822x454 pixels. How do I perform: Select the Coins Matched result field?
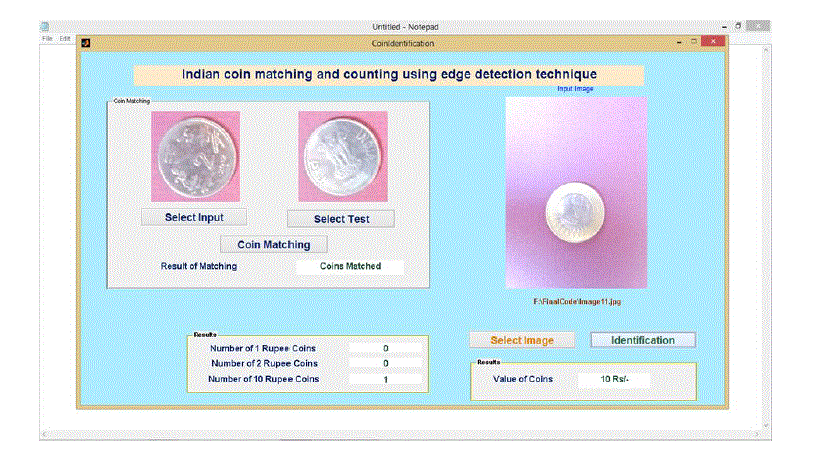(x=350, y=267)
